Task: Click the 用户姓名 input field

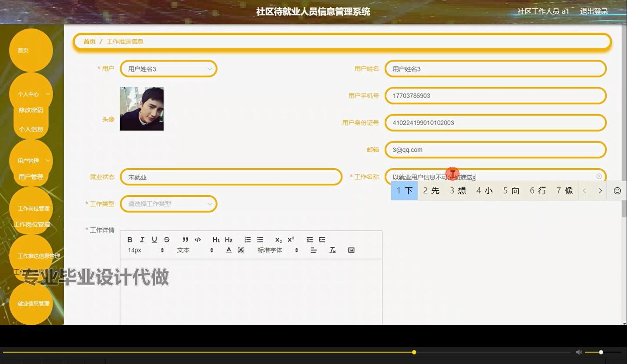Action: (495, 69)
